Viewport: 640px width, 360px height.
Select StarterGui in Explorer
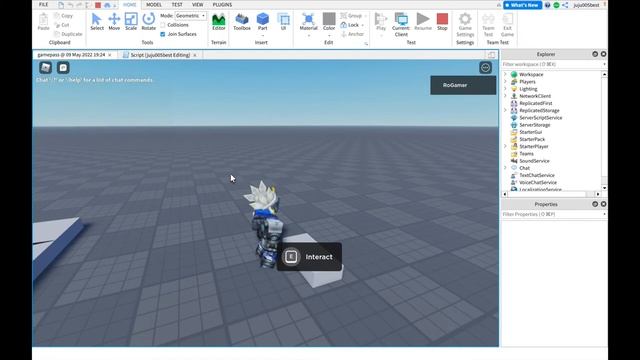click(x=531, y=132)
